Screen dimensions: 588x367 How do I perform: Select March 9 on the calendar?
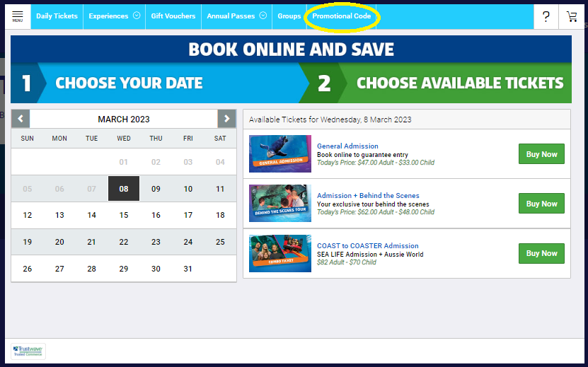pyautogui.click(x=156, y=189)
